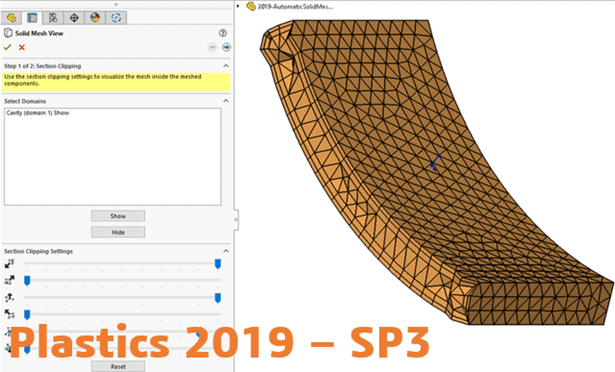The width and height of the screenshot is (615, 372).
Task: Collapse the Step 1 of 2 Section Clipping section
Action: (226, 66)
